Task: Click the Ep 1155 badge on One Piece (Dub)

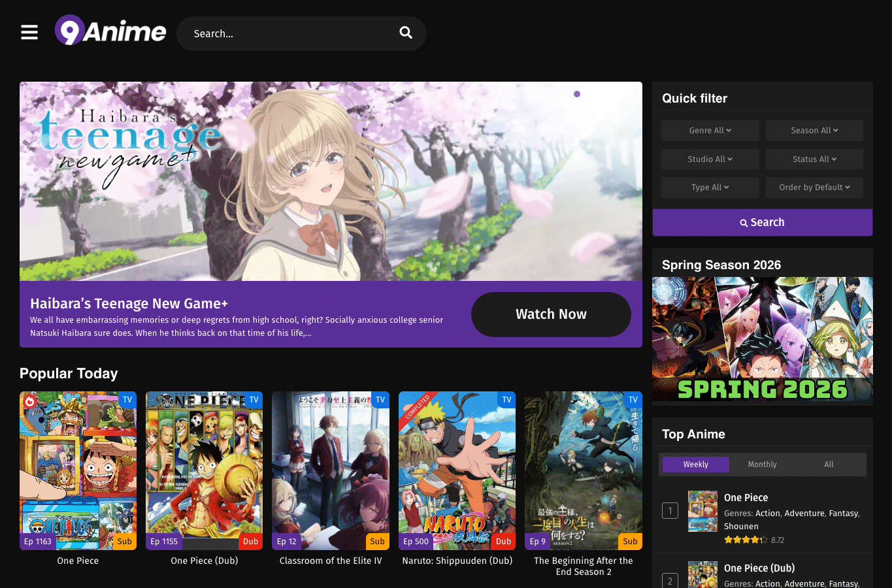Action: point(164,541)
